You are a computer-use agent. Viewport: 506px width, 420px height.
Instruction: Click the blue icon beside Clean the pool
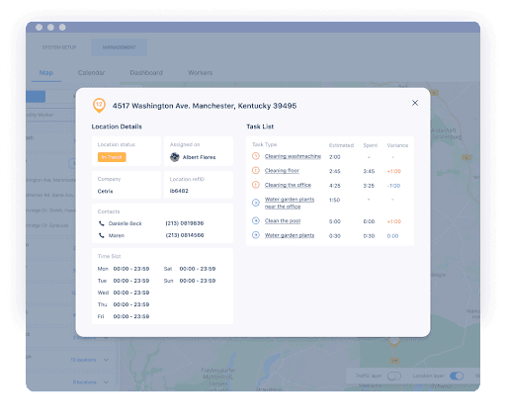coord(256,220)
